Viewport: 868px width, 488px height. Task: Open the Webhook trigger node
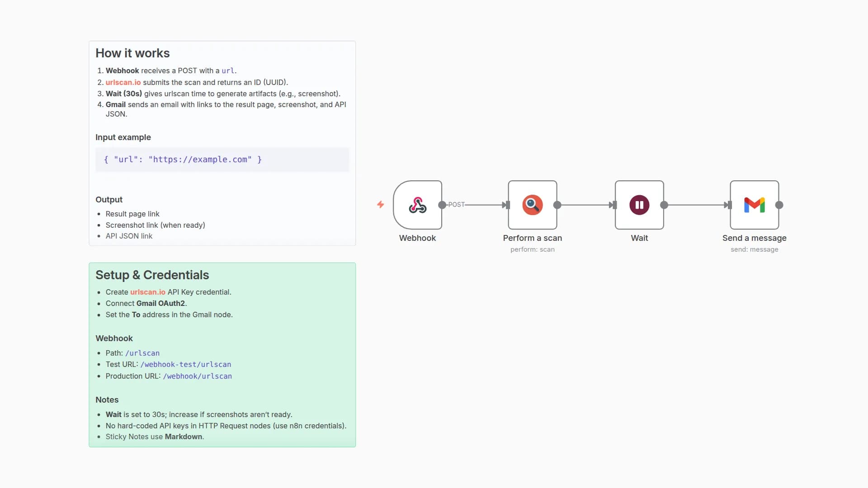(x=417, y=205)
